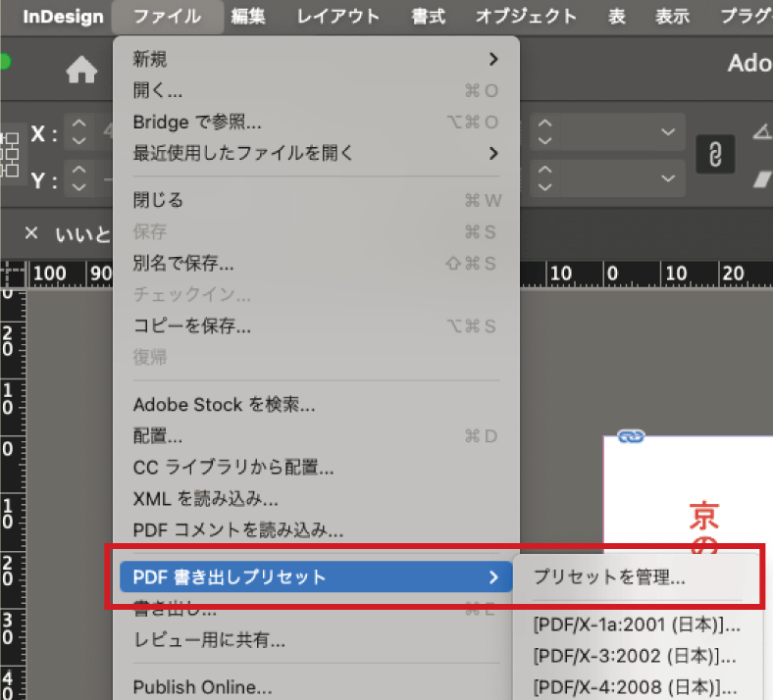
Task: Choose Bridge で参照...
Action: [316, 123]
